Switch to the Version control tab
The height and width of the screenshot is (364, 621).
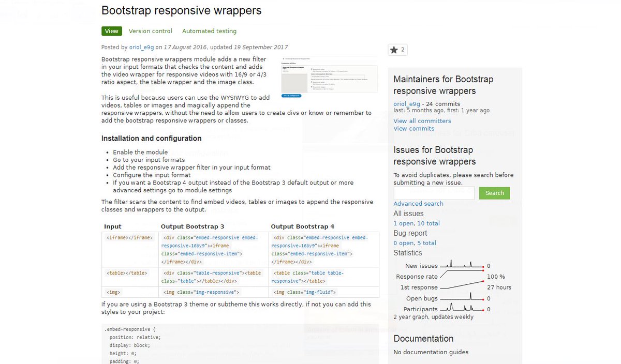(151, 31)
